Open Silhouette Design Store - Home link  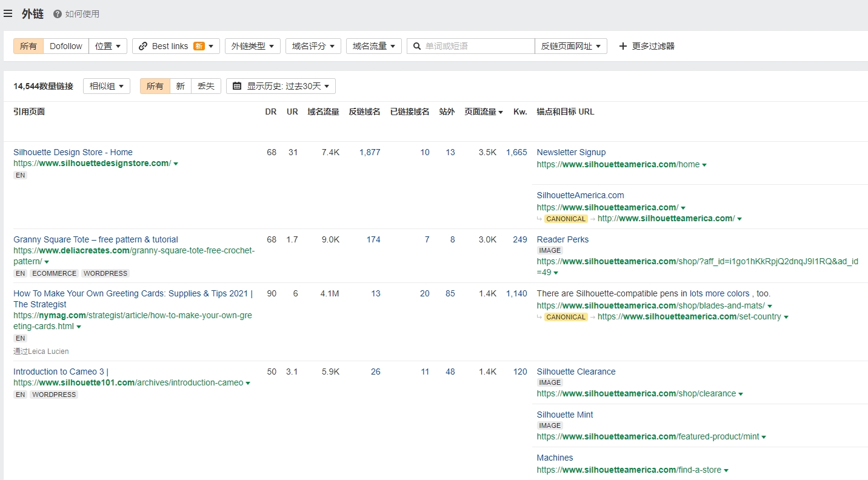click(73, 152)
